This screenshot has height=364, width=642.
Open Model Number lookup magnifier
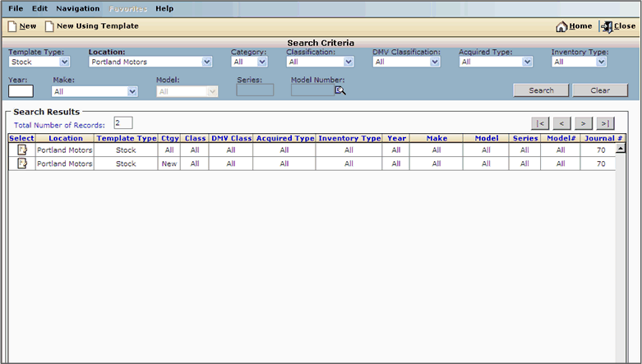(340, 90)
